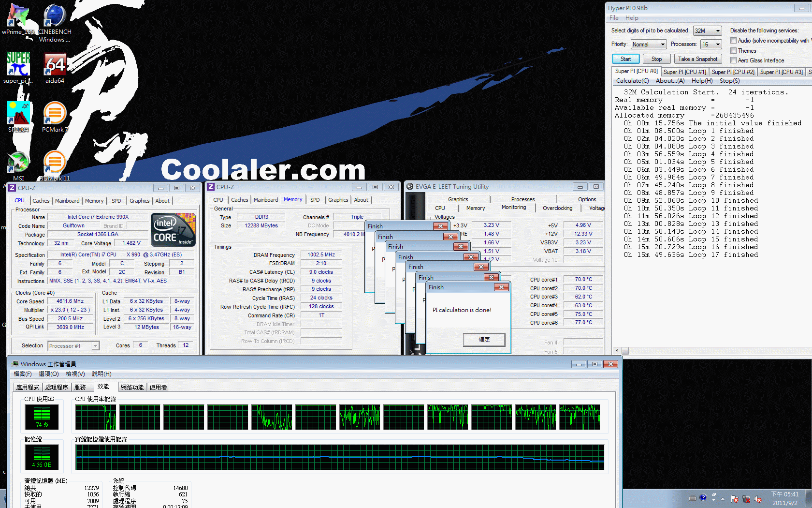Open the SPD tab in CPU-Z Memory window

315,200
